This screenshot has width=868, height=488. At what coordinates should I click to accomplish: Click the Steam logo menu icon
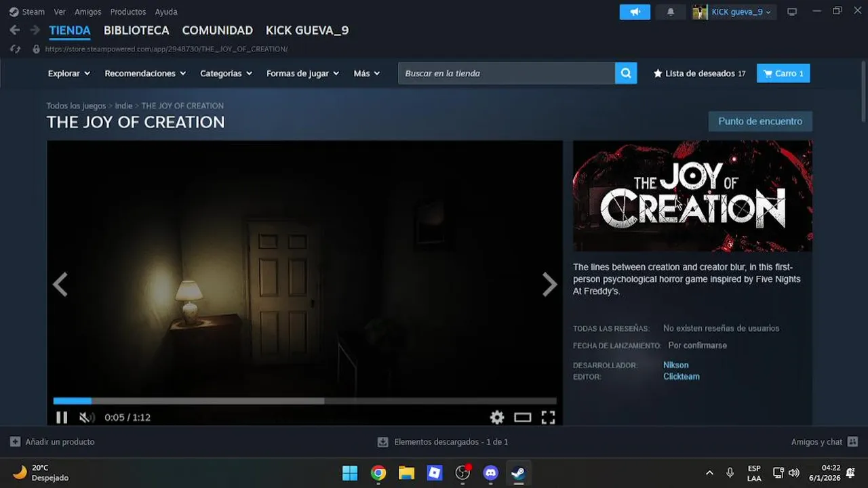pos(14,12)
